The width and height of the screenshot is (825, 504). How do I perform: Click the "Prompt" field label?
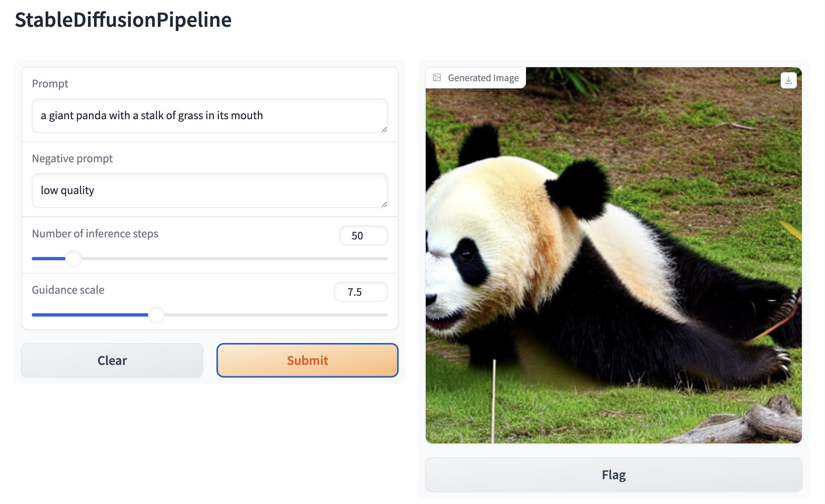[50, 83]
